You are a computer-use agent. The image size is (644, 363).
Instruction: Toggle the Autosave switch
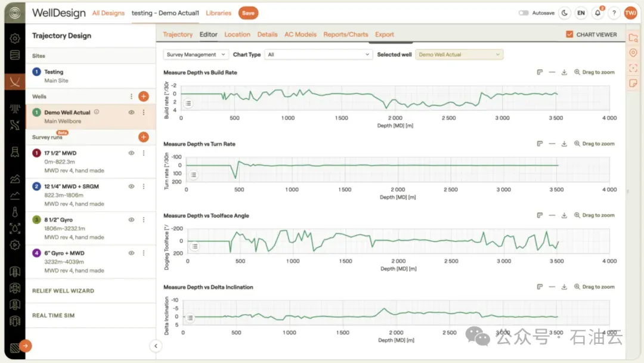point(524,13)
